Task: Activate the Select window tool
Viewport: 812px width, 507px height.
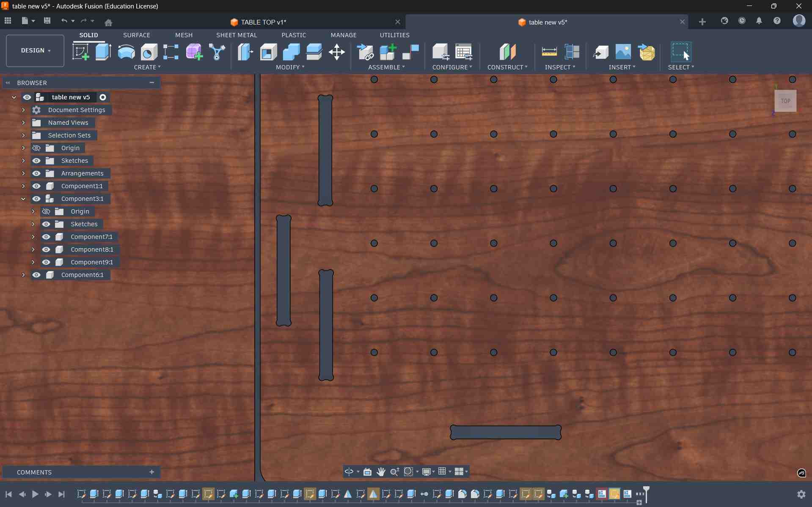Action: coord(681,52)
